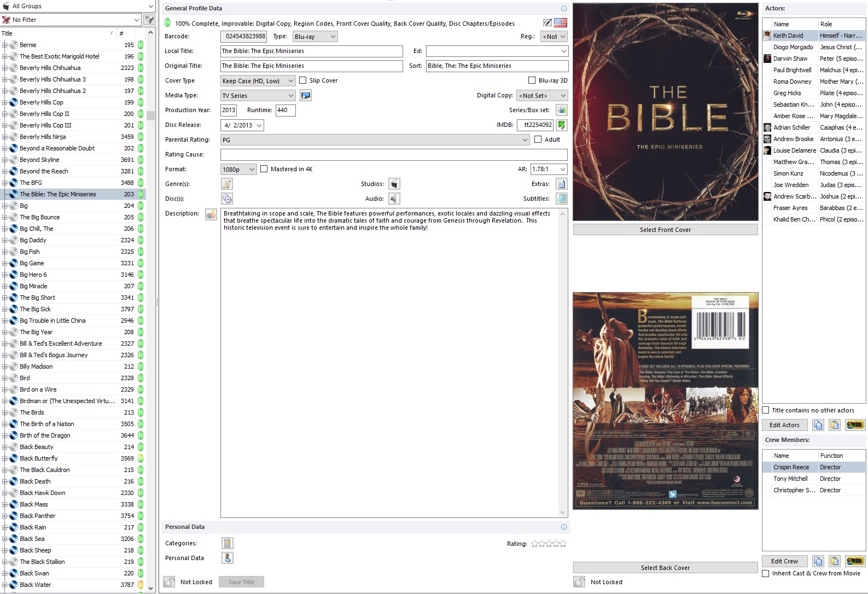This screenshot has height=594, width=868.
Task: Open the Parental Rating dropdown
Action: [x=375, y=140]
